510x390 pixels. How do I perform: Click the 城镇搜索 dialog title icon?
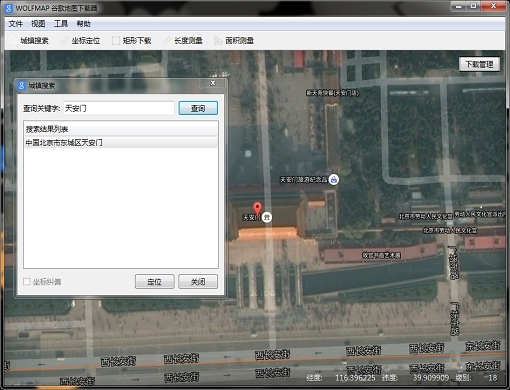22,86
